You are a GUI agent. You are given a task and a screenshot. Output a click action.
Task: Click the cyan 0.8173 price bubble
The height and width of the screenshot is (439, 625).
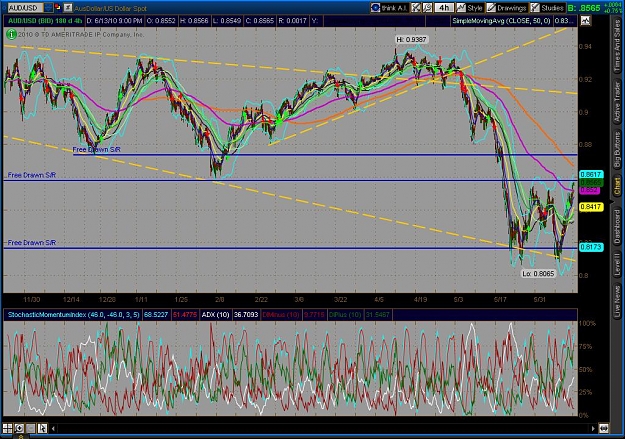(x=591, y=247)
